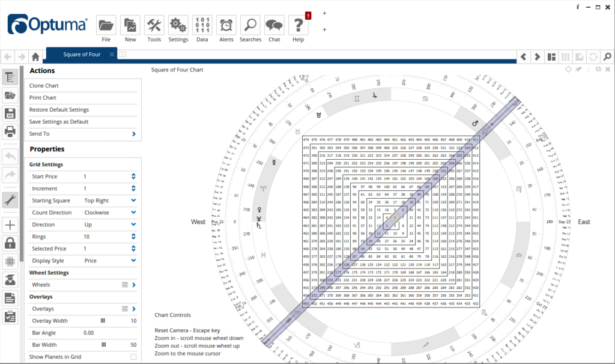Open the File menu icon
This screenshot has height=364, width=615.
coord(106,25)
